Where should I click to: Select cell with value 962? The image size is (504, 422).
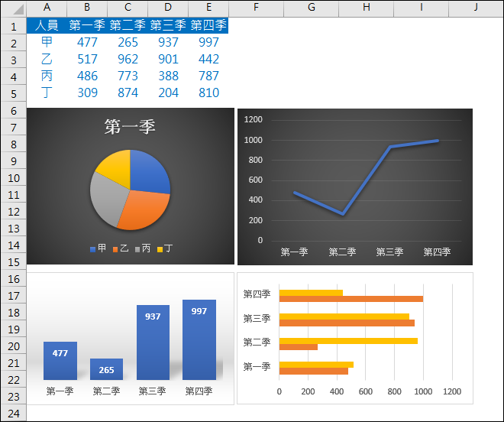pos(128,59)
